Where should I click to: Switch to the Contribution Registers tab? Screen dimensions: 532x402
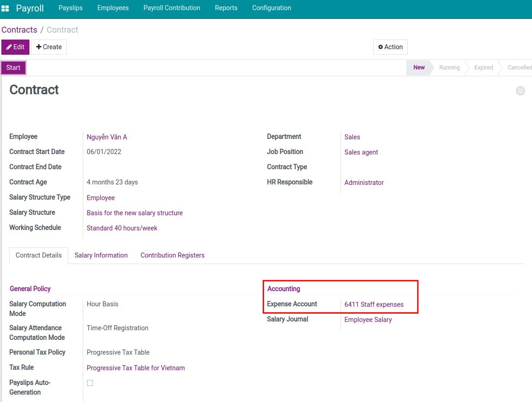(172, 255)
